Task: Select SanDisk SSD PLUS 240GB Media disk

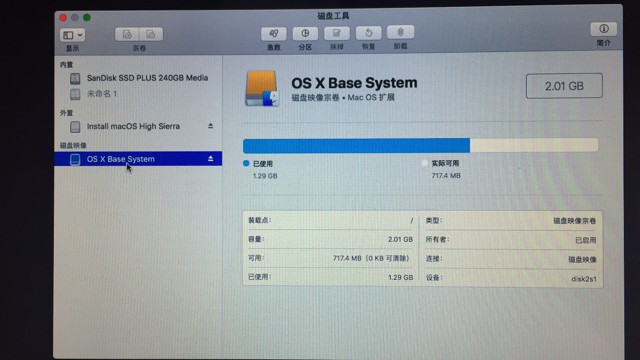Action: pos(138,78)
